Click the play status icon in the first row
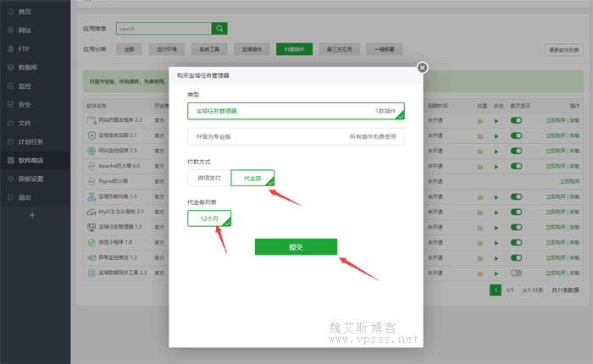This screenshot has width=593, height=364. point(499,121)
